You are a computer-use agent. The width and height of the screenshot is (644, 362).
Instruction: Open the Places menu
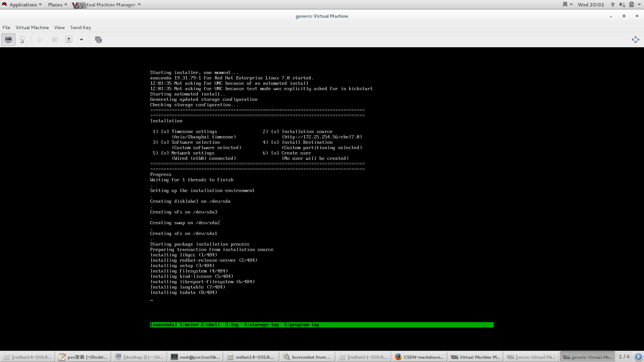coord(57,5)
